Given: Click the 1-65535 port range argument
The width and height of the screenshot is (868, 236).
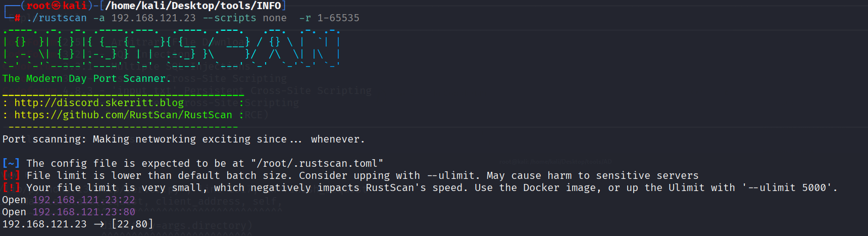Looking at the screenshot, I should pyautogui.click(x=338, y=18).
